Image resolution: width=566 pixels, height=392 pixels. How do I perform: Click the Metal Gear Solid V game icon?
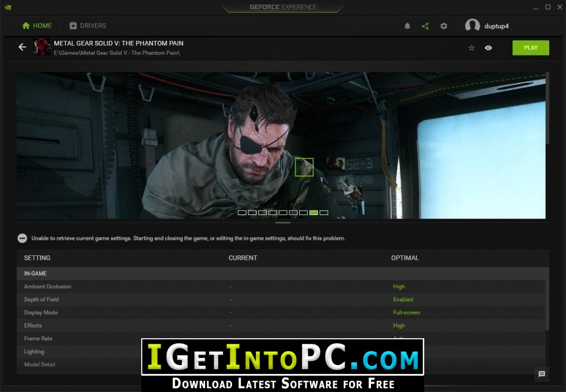tap(42, 48)
